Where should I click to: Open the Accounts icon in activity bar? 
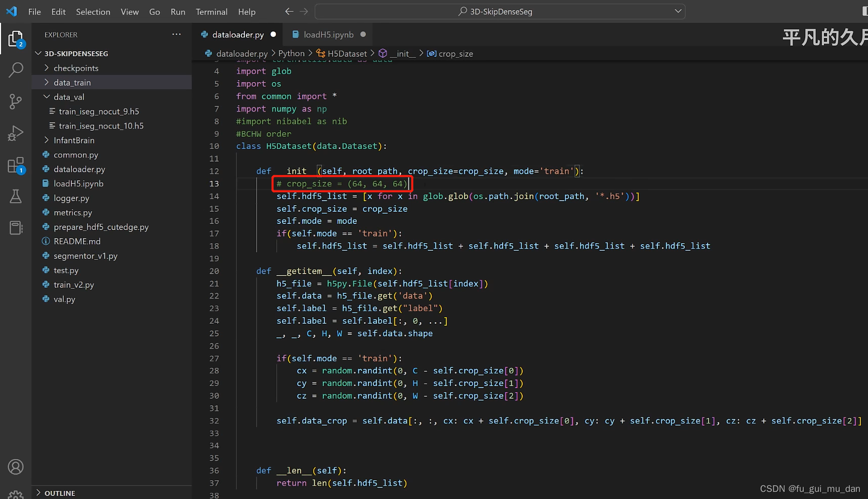16,467
